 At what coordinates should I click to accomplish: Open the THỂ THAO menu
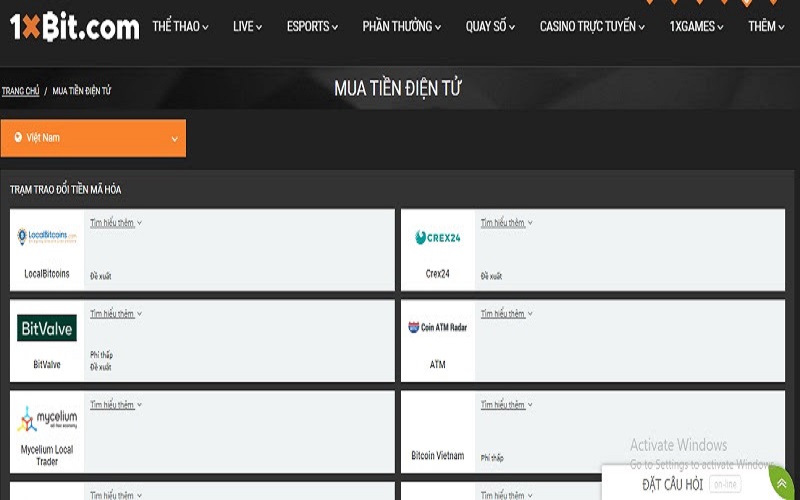click(x=180, y=27)
